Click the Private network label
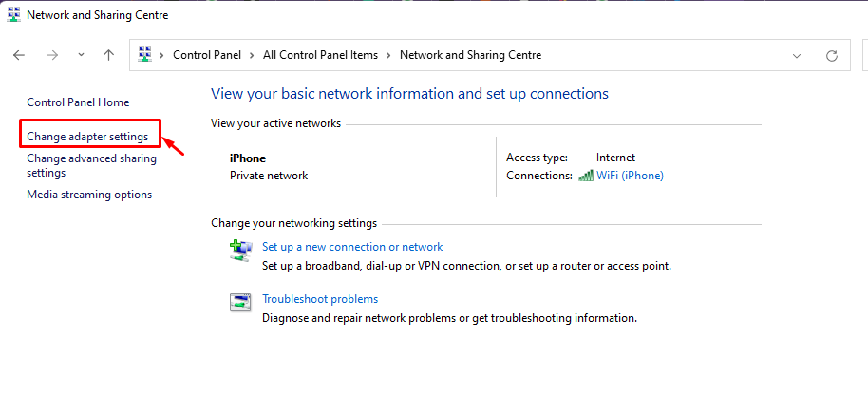The height and width of the screenshot is (409, 868). [269, 176]
